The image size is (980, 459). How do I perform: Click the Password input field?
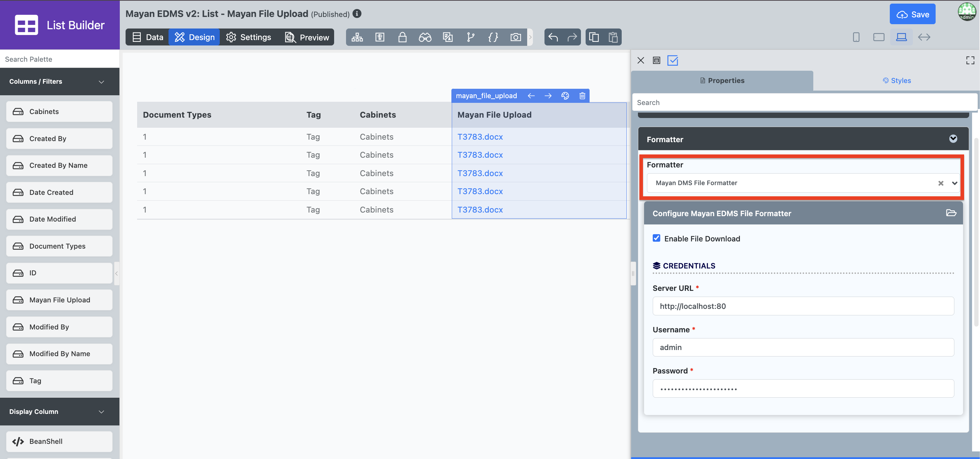point(803,389)
